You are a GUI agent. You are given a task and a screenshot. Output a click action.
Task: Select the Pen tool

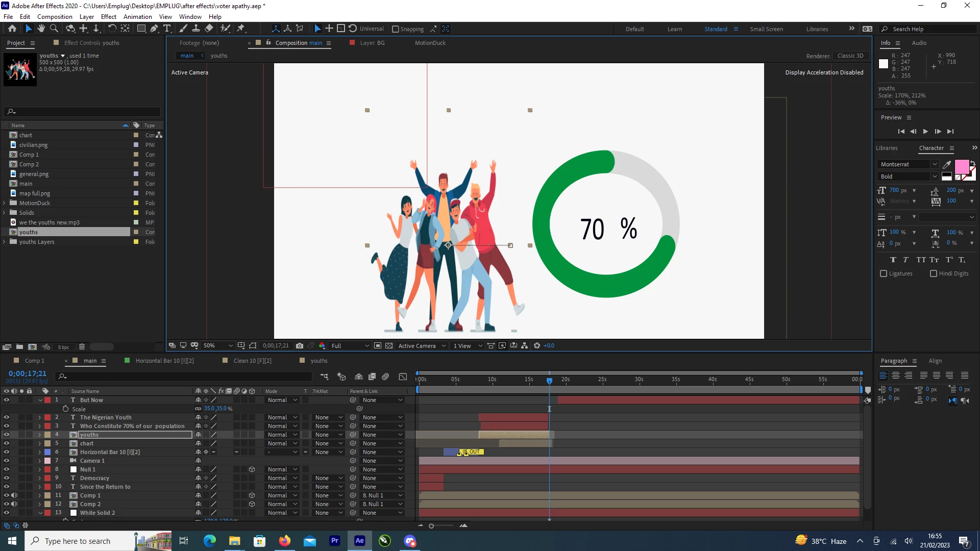click(x=154, y=29)
